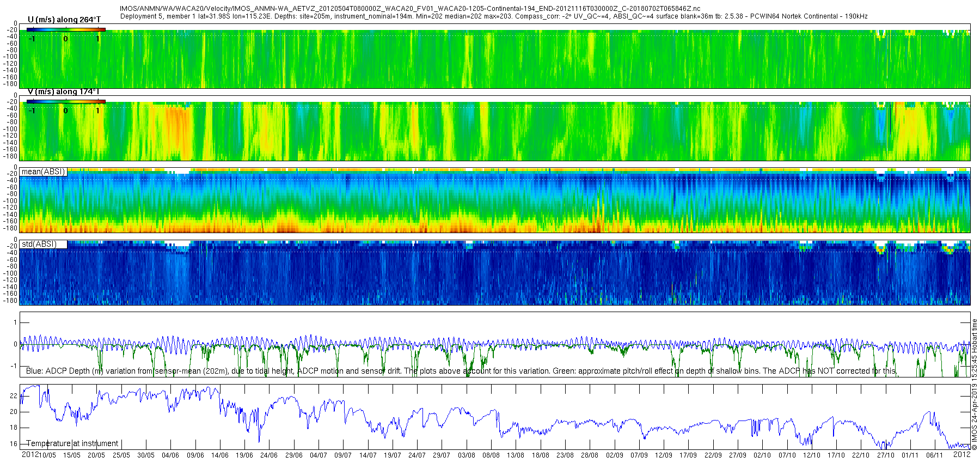Click the file path title line starting 'IMOS/ANMN/WA/WACA20'
The height and width of the screenshot is (463, 980).
point(410,9)
